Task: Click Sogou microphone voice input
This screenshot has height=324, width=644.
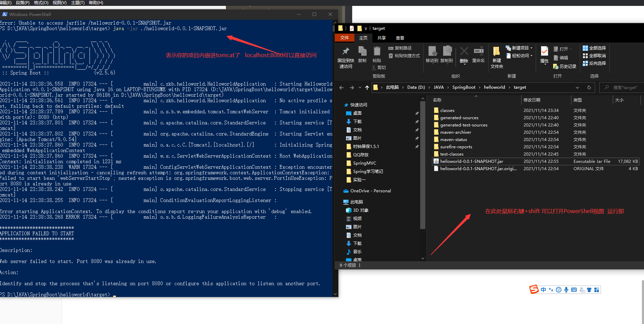Action: 566,290
